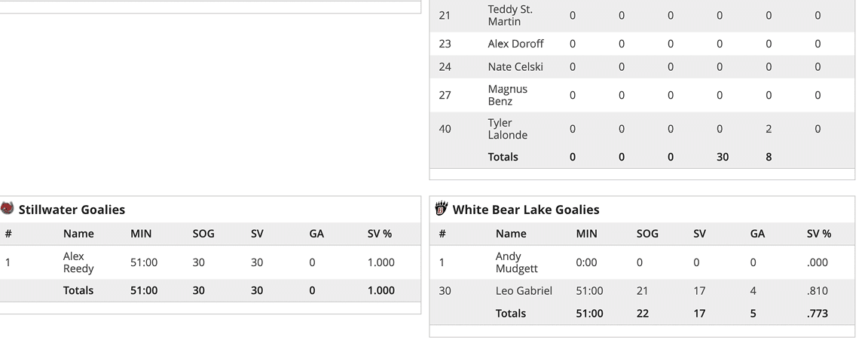Click jersey number 40 in skaters table

(445, 129)
